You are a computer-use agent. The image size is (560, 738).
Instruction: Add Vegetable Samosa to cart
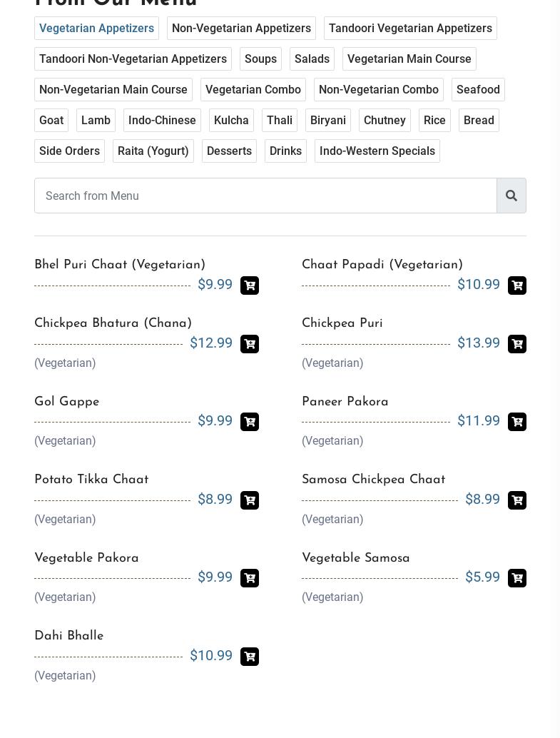517,578
